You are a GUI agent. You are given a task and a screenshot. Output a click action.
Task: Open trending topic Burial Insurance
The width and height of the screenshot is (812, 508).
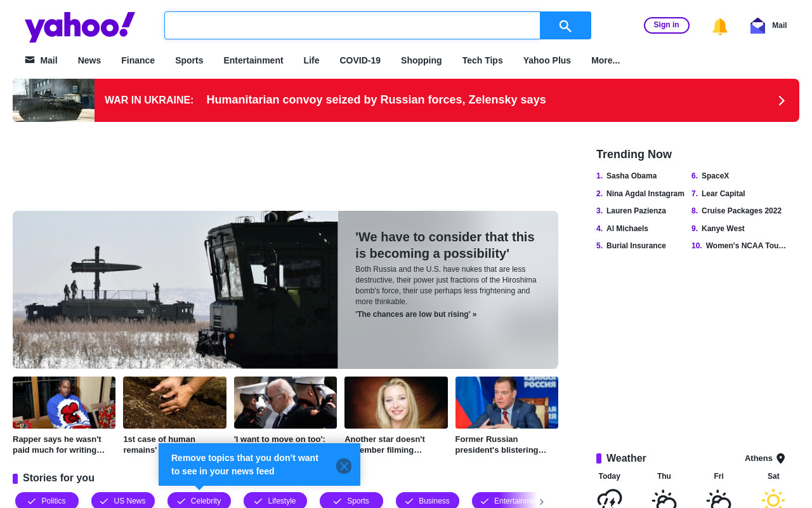pos(636,246)
